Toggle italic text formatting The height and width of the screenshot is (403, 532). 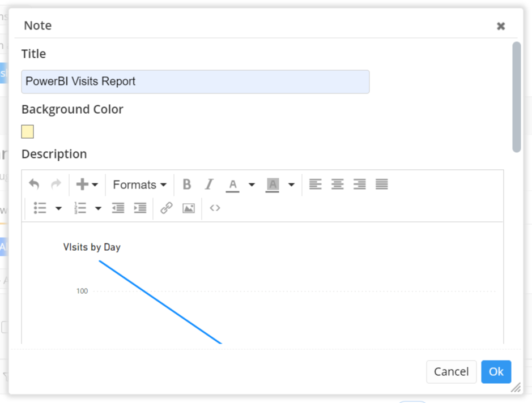209,185
